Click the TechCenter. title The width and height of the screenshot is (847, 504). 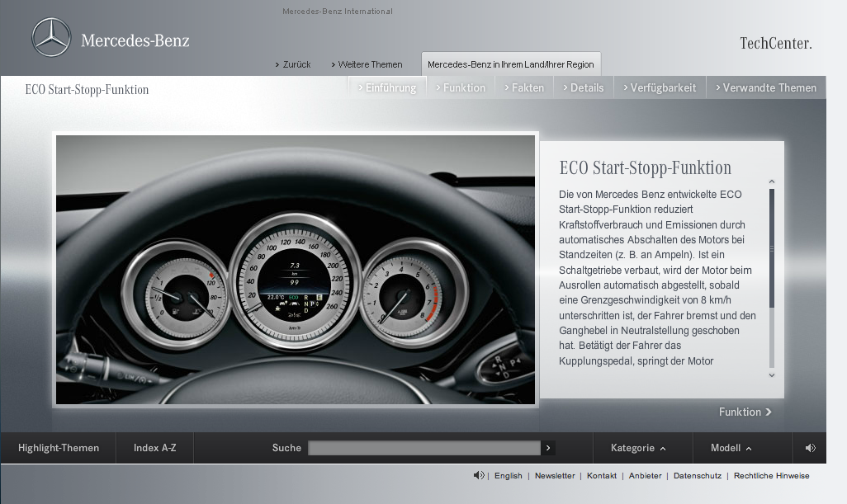click(776, 43)
